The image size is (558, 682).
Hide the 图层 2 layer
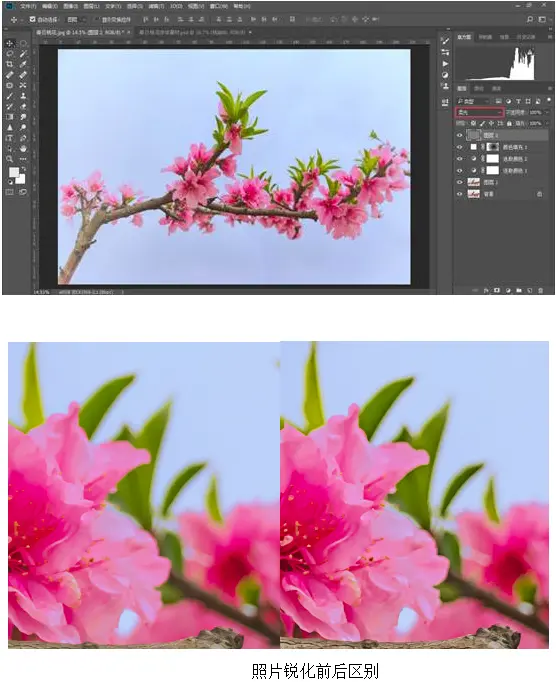pyautogui.click(x=459, y=135)
